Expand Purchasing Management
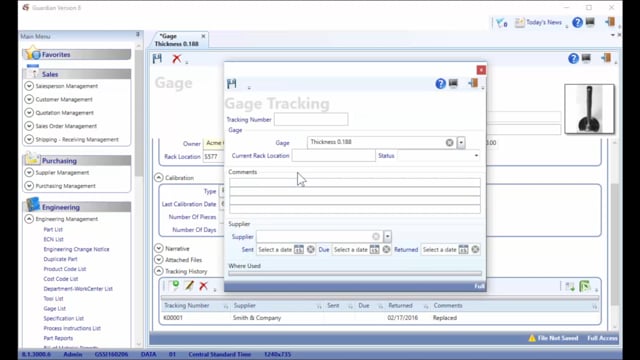 (x=29, y=186)
